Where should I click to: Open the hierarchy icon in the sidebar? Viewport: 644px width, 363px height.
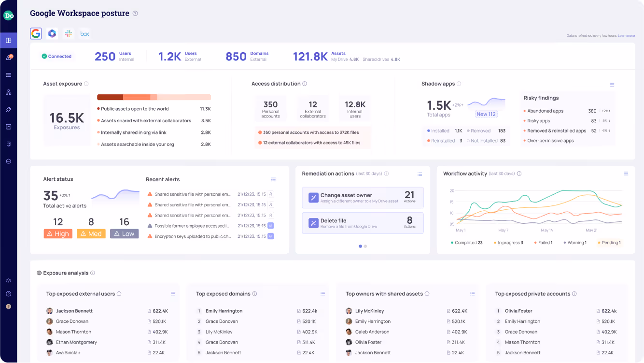[x=8, y=92]
